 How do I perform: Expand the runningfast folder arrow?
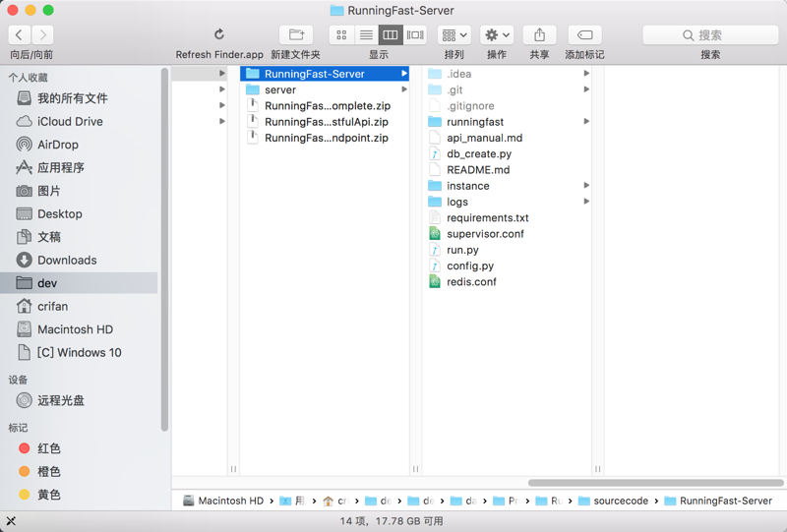[x=586, y=122]
